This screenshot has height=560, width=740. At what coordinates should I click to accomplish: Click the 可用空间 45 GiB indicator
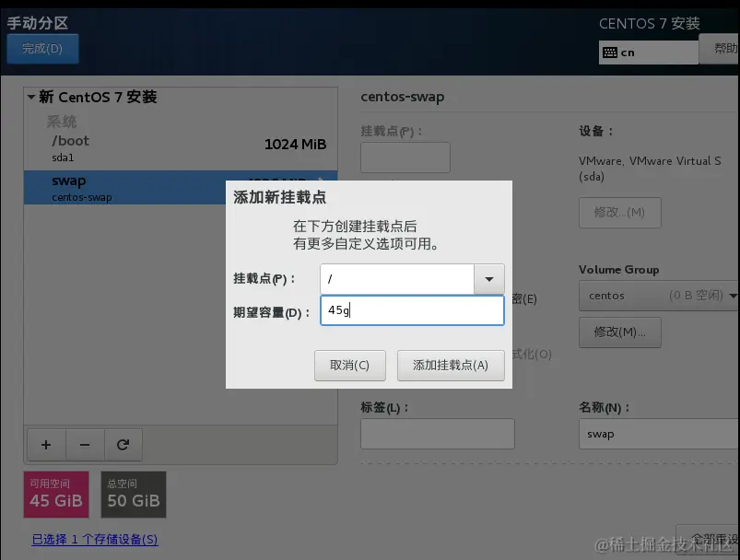pyautogui.click(x=56, y=495)
